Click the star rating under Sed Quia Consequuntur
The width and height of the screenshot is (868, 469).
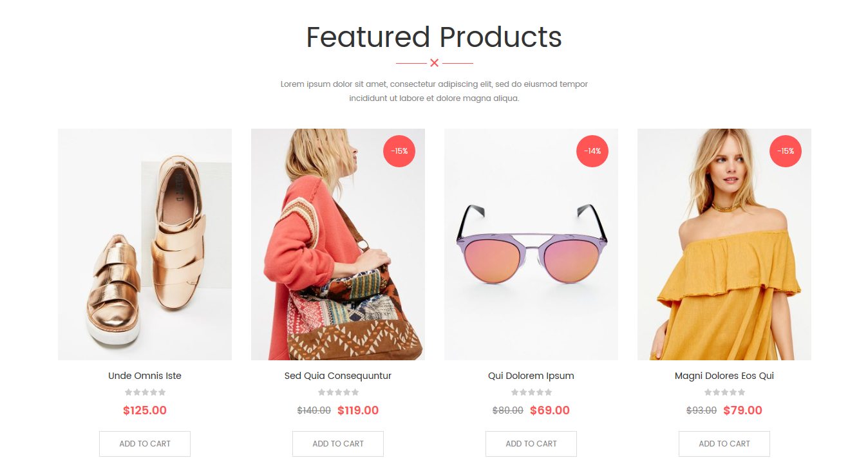[x=338, y=392]
